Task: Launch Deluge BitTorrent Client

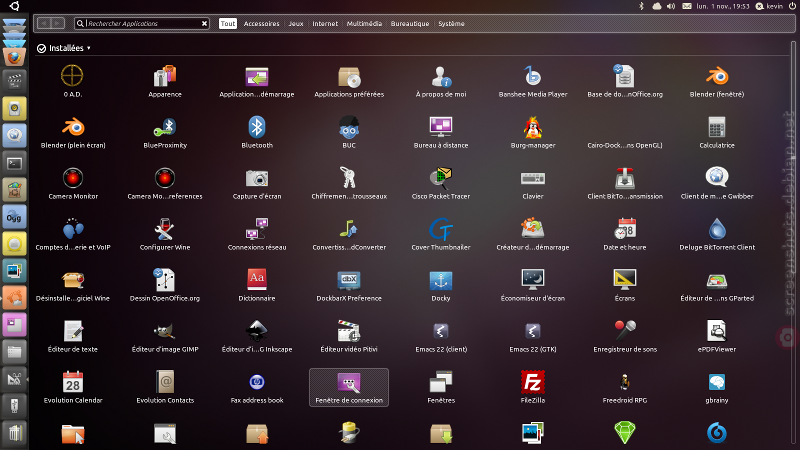Action: pos(717,229)
